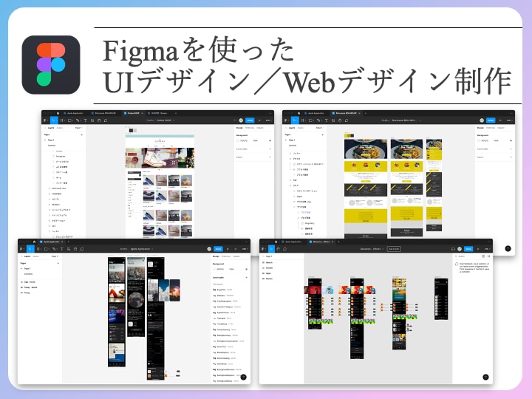Viewport: 532px width, 399px height.
Task: Click the background color swatch in the yellow restaurant window
Action: click(x=479, y=140)
